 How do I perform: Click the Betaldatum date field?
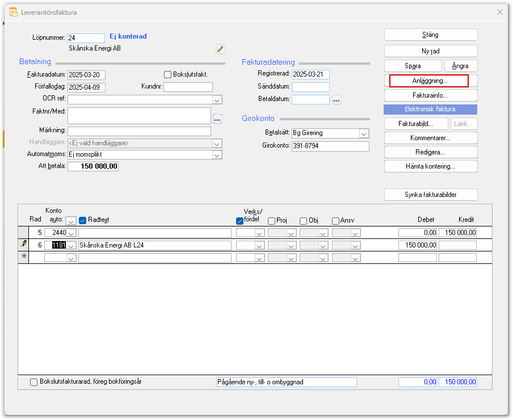click(310, 99)
